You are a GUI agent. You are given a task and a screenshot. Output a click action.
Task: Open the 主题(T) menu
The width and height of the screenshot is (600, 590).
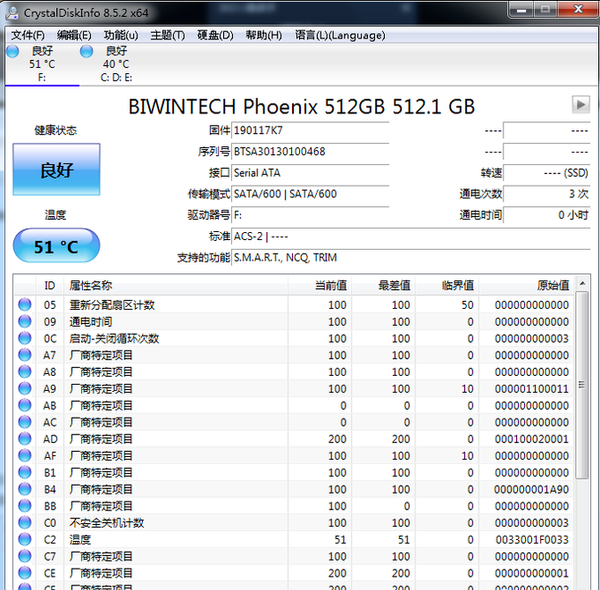coord(167,35)
